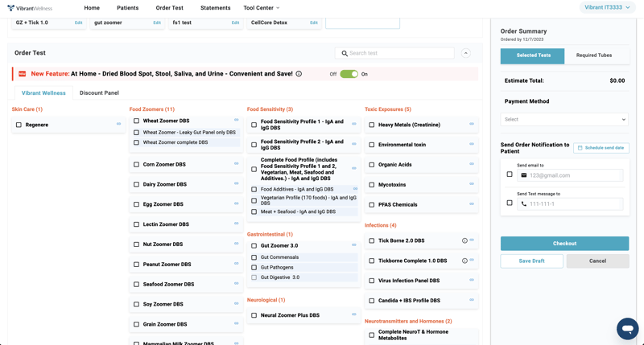Check the Regenere checkbox
The image size is (644, 345).
click(19, 125)
